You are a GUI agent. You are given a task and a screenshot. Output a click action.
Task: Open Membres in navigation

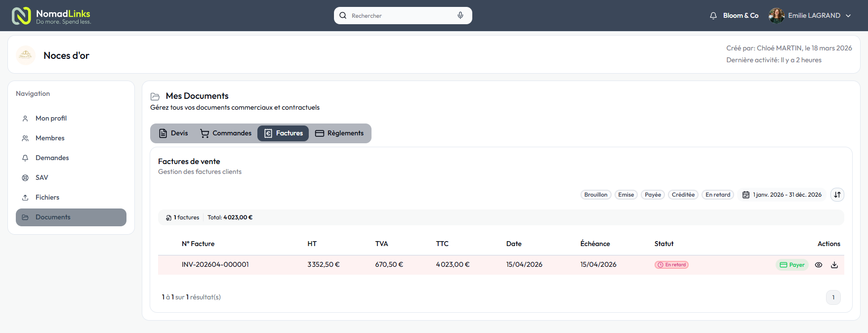(71, 138)
